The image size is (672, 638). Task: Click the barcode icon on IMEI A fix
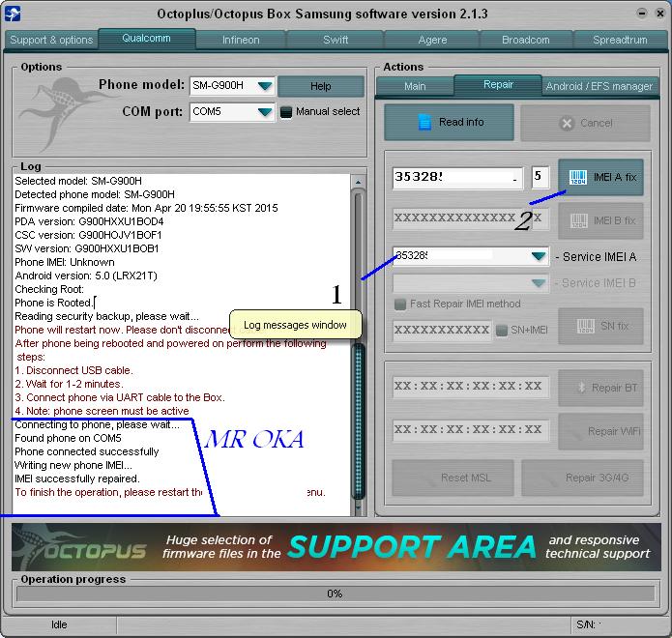pos(577,177)
